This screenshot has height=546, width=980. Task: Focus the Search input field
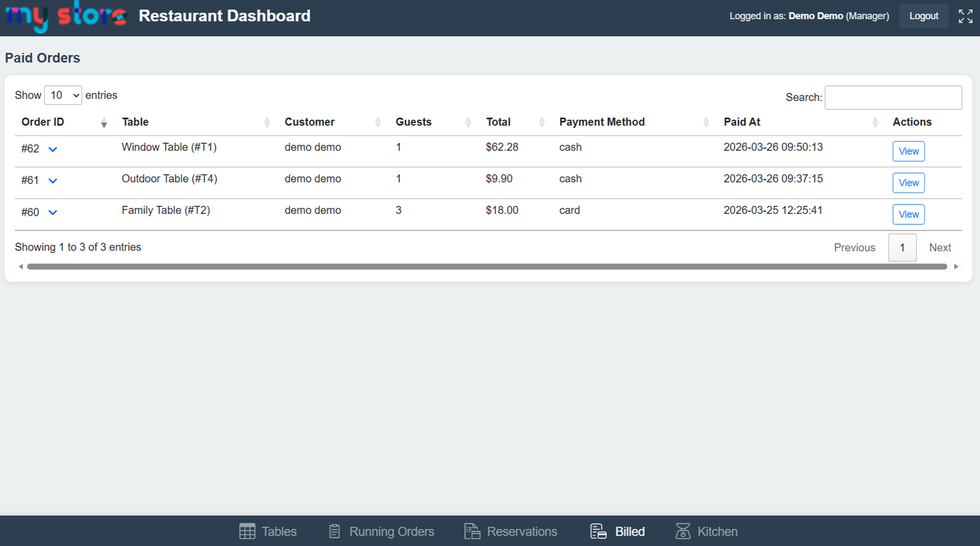click(893, 97)
